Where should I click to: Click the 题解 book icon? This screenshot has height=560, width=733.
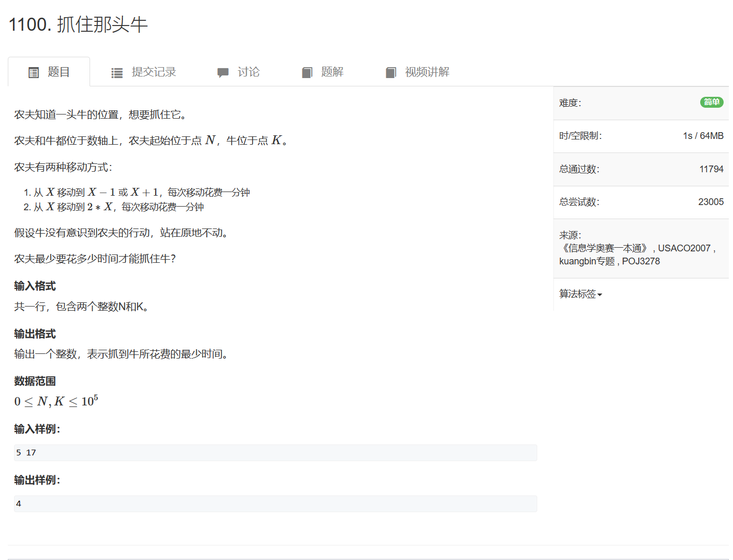[307, 73]
